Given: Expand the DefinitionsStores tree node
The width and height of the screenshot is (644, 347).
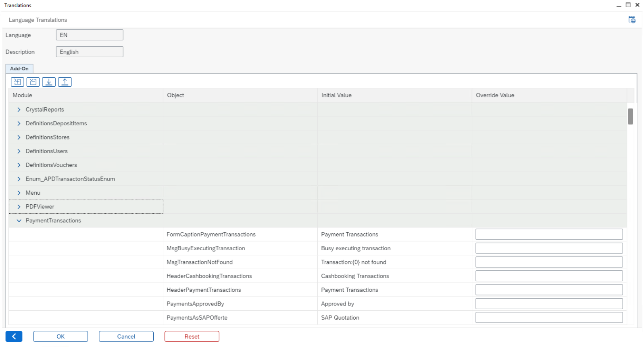Looking at the screenshot, I should 19,137.
